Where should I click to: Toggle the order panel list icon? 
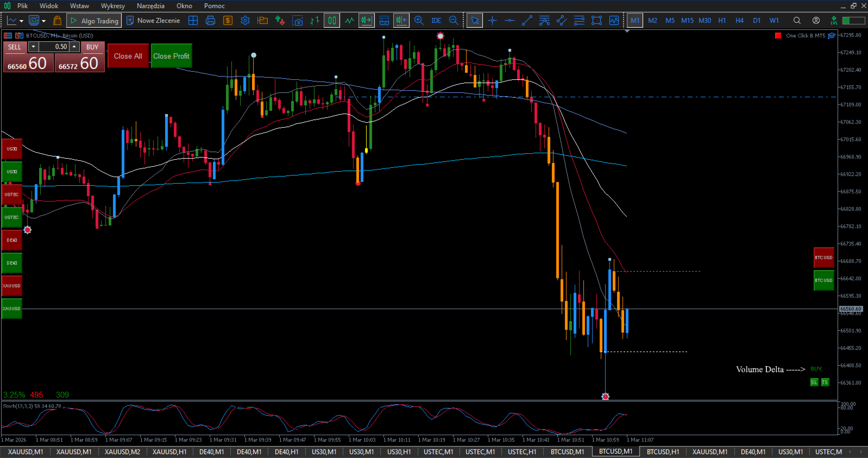point(384,21)
